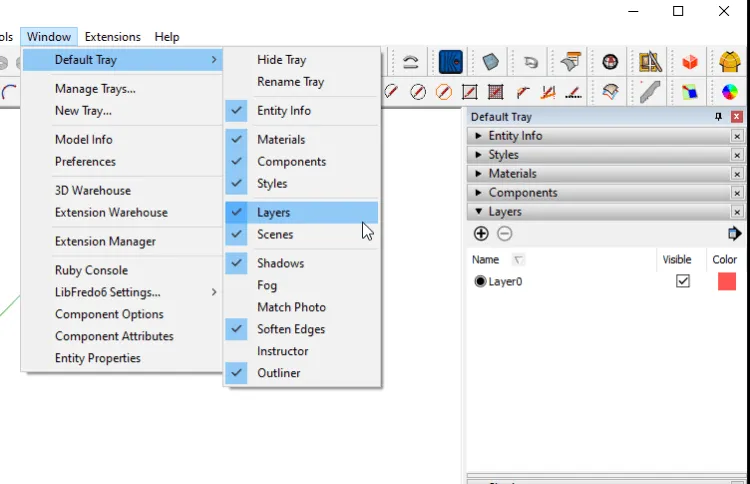
Task: Uncheck Styles in the tray submenu
Action: tap(302, 184)
